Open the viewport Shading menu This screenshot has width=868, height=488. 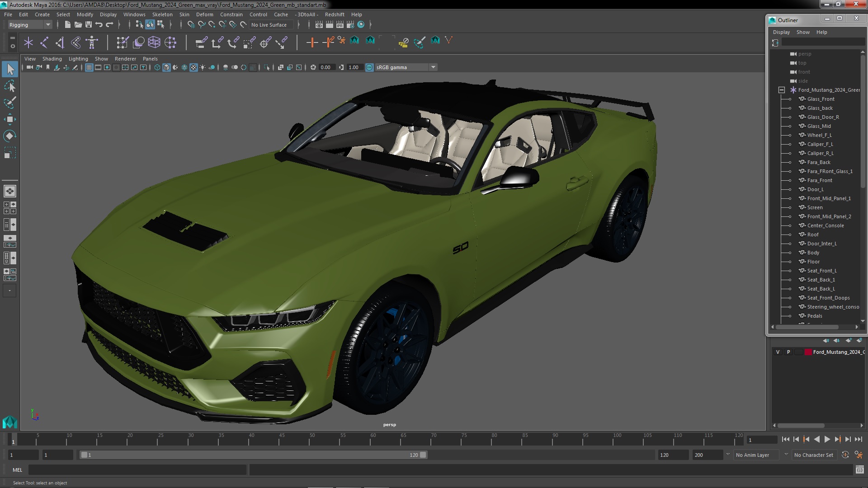click(x=52, y=59)
